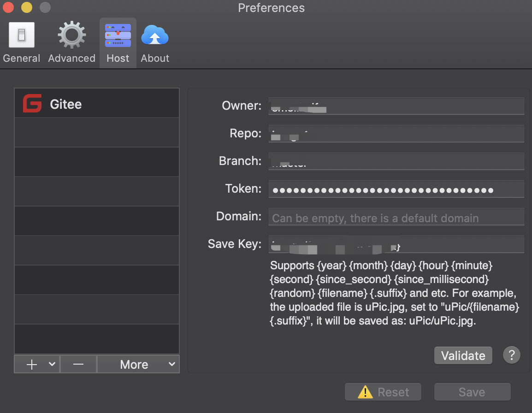
Task: Select the Host server icon
Action: [x=118, y=35]
